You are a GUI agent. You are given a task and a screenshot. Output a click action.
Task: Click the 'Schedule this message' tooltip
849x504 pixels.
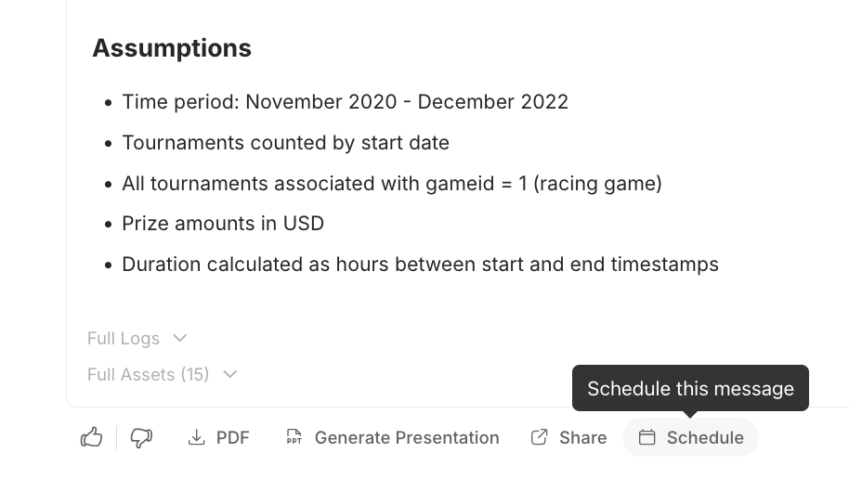(x=690, y=388)
